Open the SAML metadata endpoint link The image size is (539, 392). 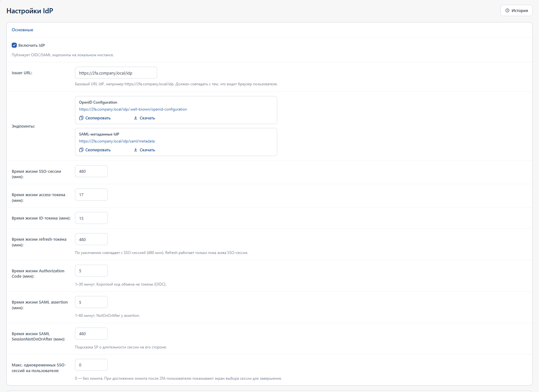(x=117, y=141)
